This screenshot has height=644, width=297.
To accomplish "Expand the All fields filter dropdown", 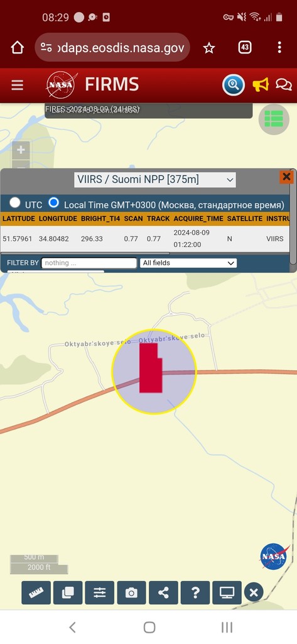I will tap(188, 263).
